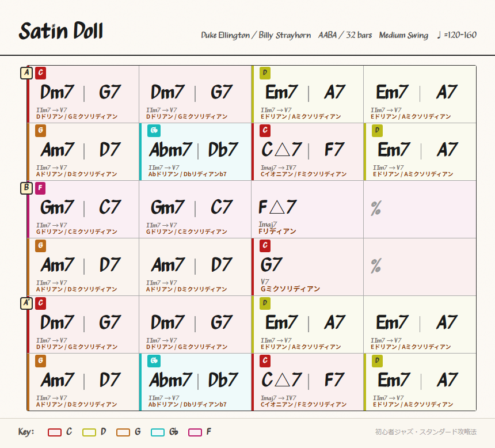
Task: Click the C key badge above the lone G7
Action: tap(265, 245)
